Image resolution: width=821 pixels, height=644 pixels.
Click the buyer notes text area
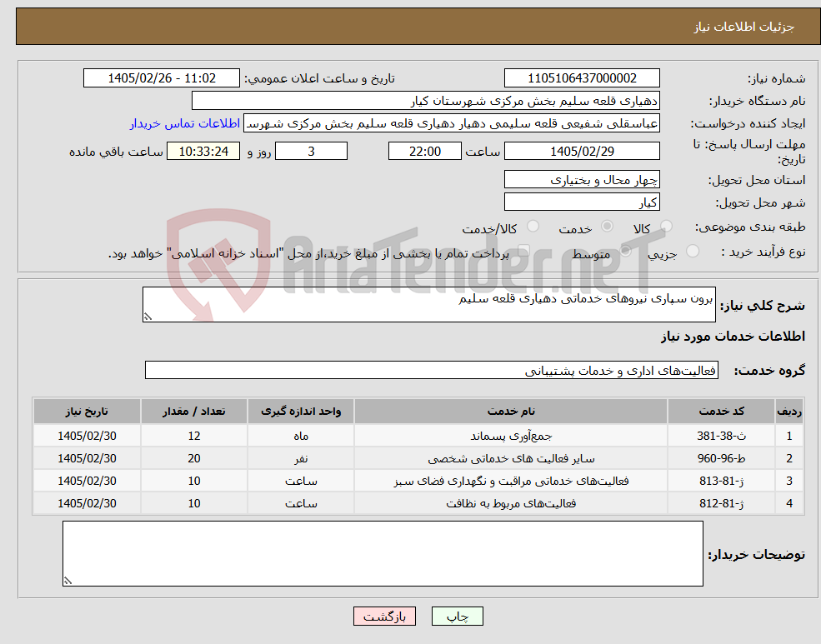click(x=383, y=553)
